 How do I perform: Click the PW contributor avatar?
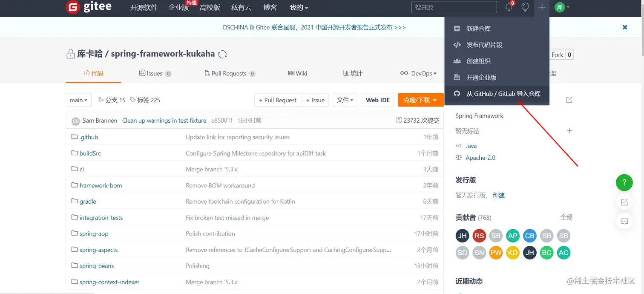pos(496,253)
